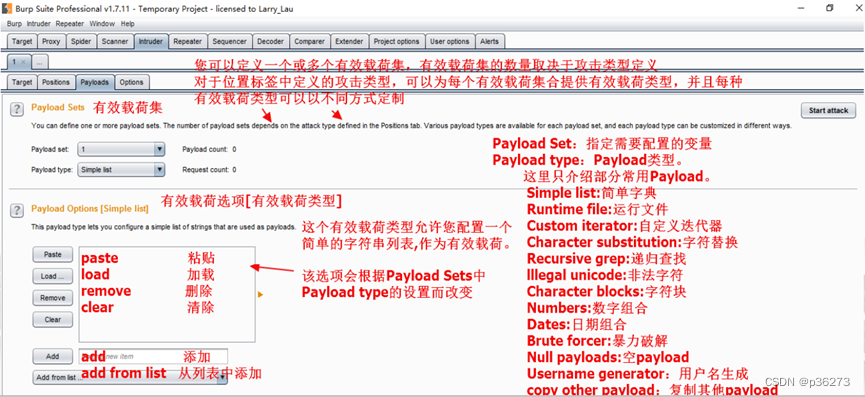865x397 pixels.
Task: Select the Options sub-tab
Action: (131, 82)
